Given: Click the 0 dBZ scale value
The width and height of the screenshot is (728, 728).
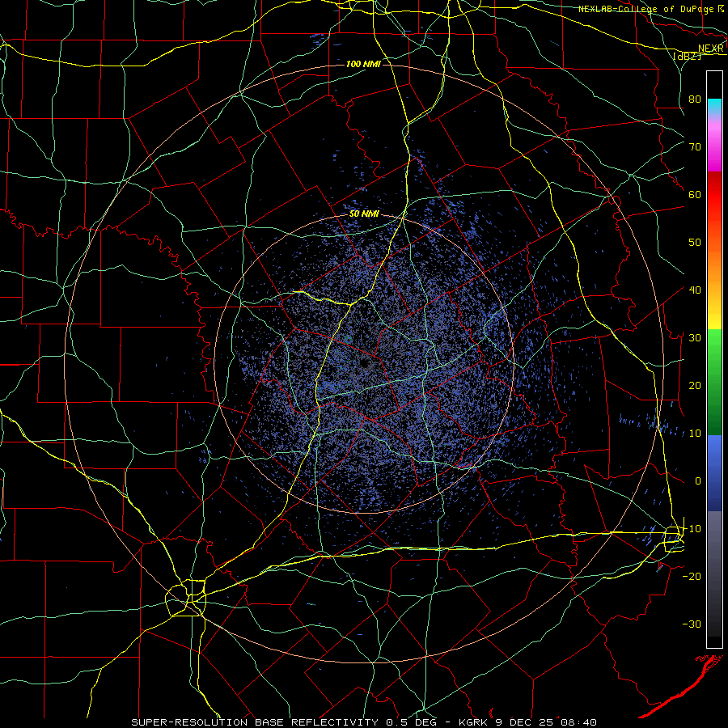Looking at the screenshot, I should tap(698, 481).
